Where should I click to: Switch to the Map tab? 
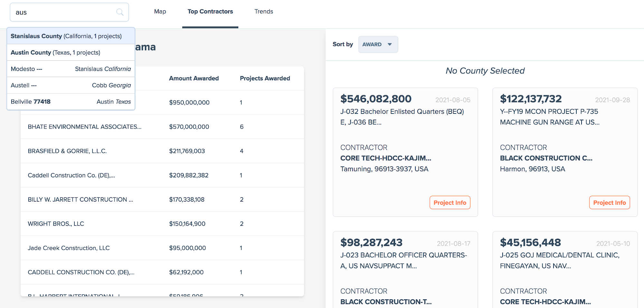160,12
